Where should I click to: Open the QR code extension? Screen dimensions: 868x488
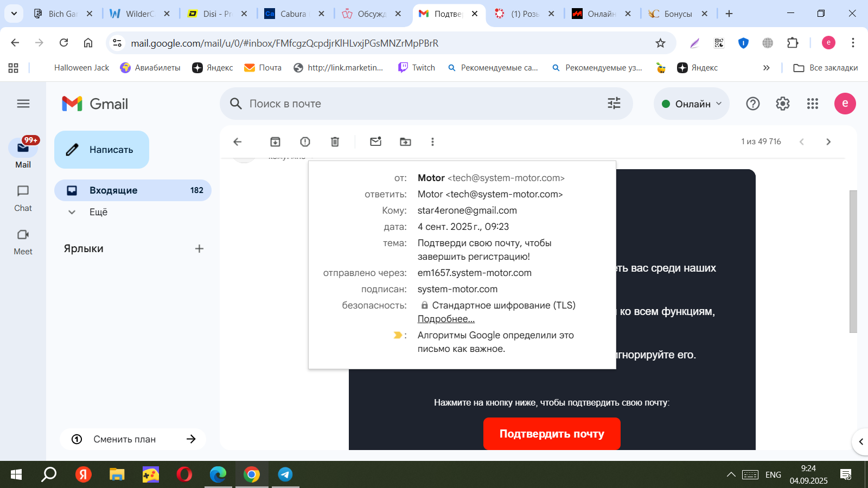(719, 43)
